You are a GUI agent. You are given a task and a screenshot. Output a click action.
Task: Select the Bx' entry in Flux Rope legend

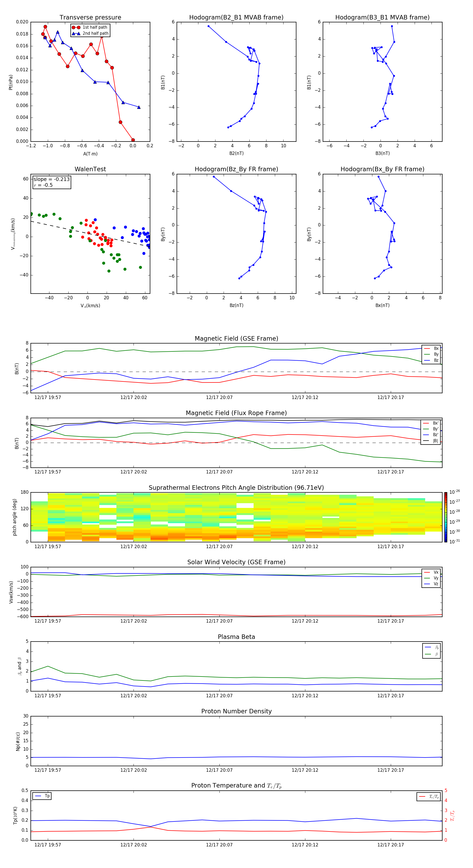pos(431,423)
